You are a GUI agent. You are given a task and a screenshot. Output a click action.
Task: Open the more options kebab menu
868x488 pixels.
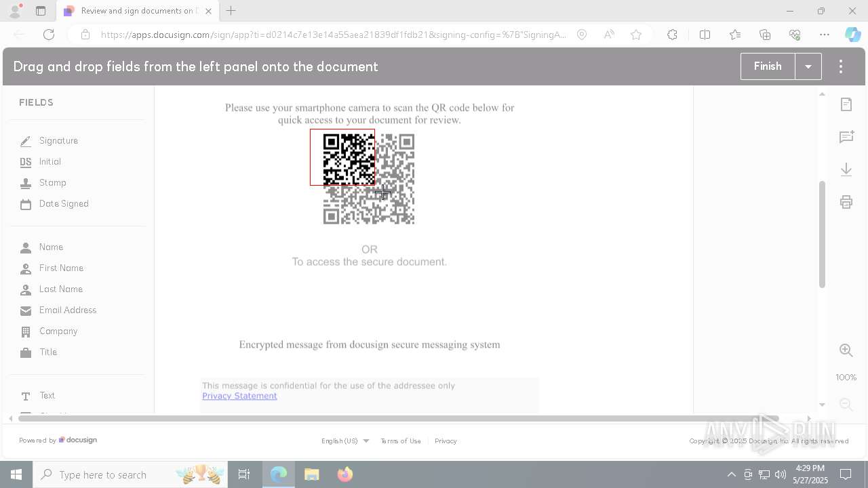(841, 66)
